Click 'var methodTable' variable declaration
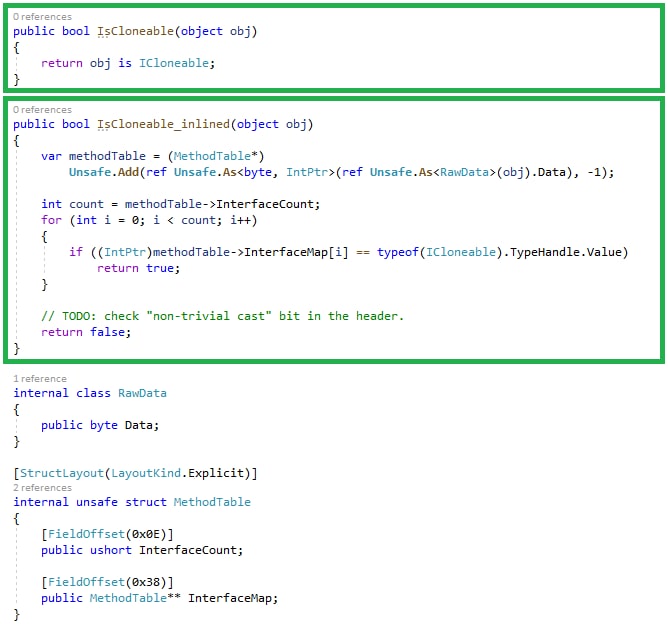The image size is (668, 629). [x=93, y=156]
